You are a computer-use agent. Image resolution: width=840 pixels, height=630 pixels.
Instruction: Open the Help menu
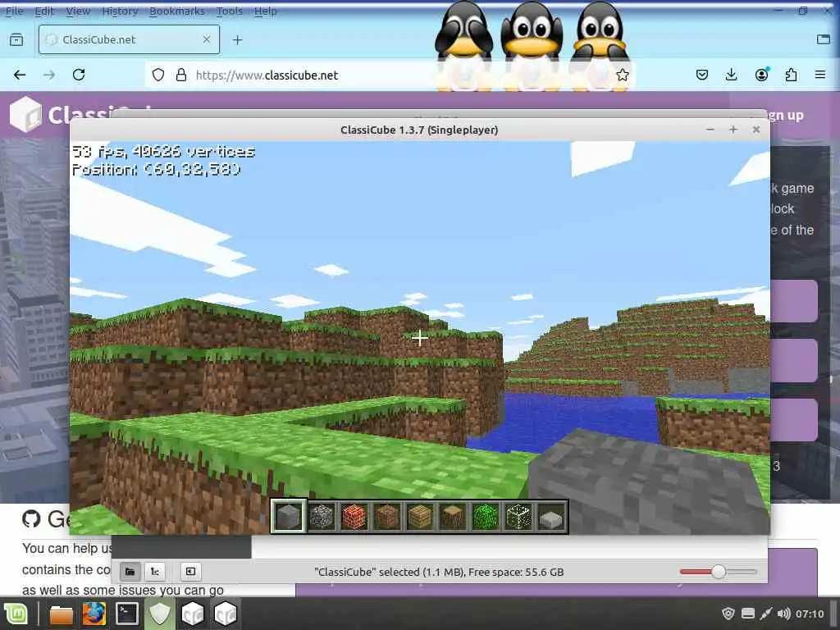coord(265,11)
